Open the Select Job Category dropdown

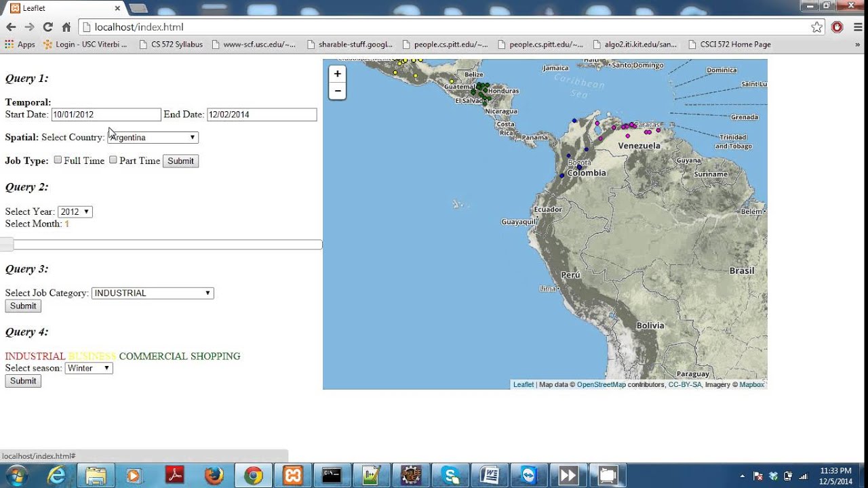coord(153,293)
